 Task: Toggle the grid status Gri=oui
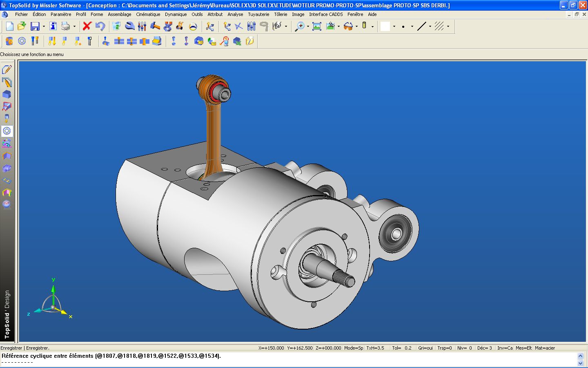click(425, 348)
